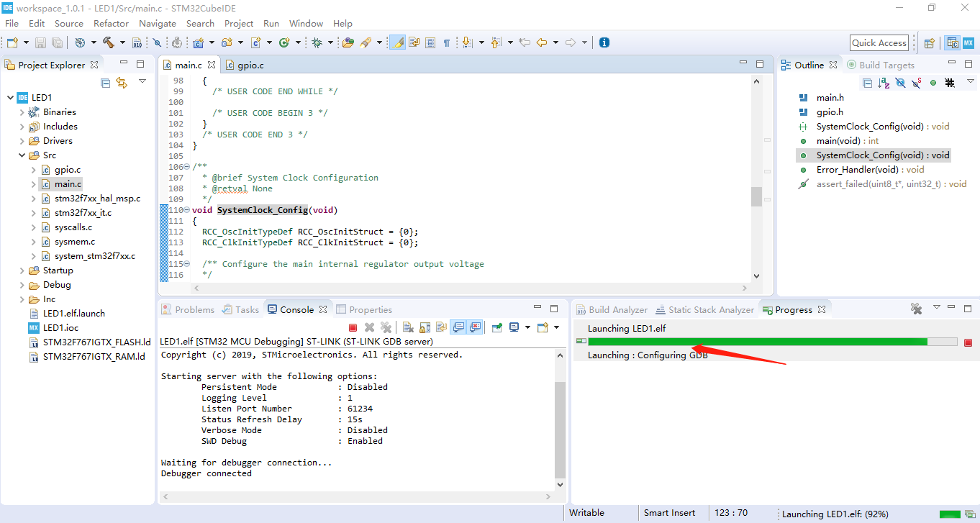Cancel the LED1.elf launch with red stop
This screenshot has height=523, width=980.
point(968,342)
